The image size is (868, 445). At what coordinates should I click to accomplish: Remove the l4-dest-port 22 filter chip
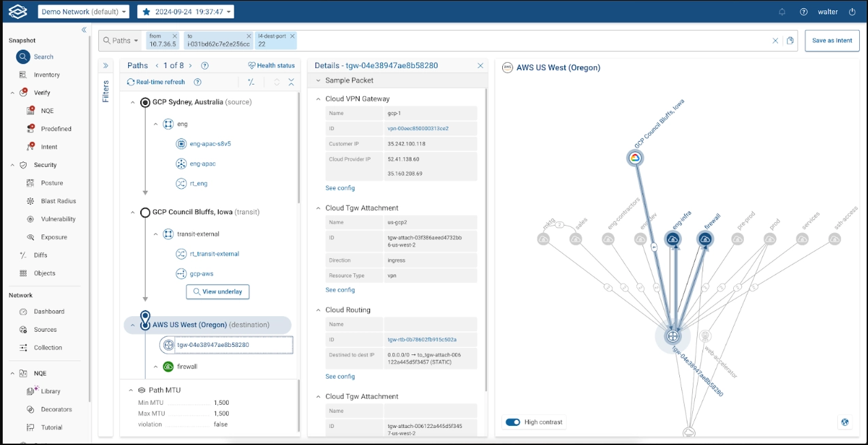point(292,36)
